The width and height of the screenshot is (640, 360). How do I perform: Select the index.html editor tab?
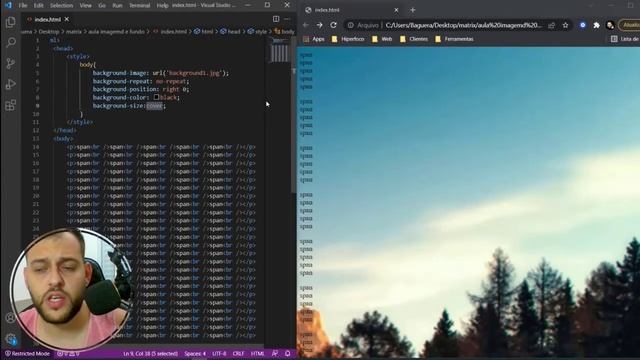point(48,19)
